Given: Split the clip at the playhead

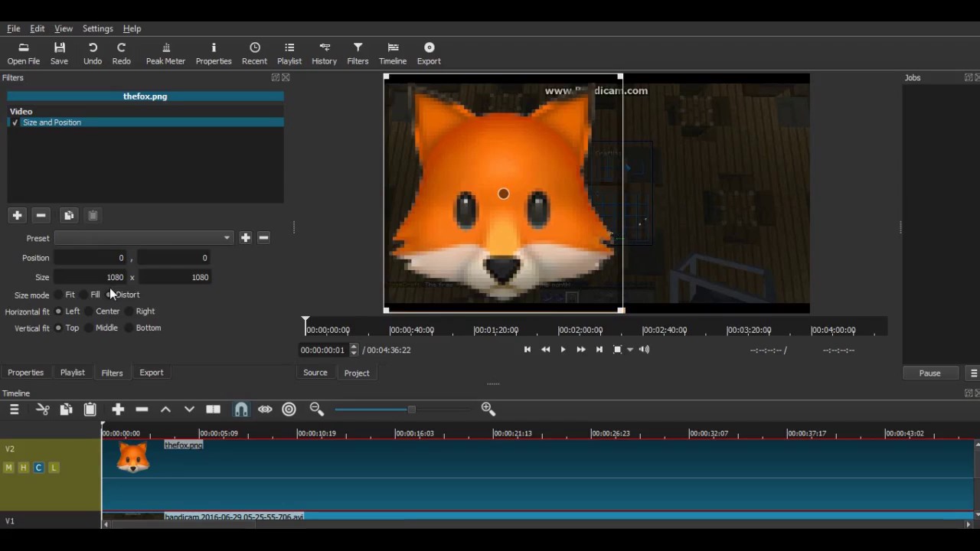Looking at the screenshot, I should (214, 409).
